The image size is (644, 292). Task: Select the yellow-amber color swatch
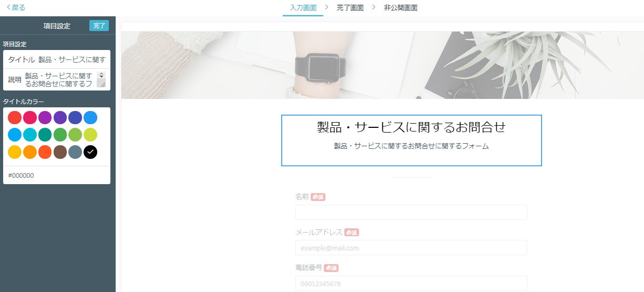[x=15, y=152]
